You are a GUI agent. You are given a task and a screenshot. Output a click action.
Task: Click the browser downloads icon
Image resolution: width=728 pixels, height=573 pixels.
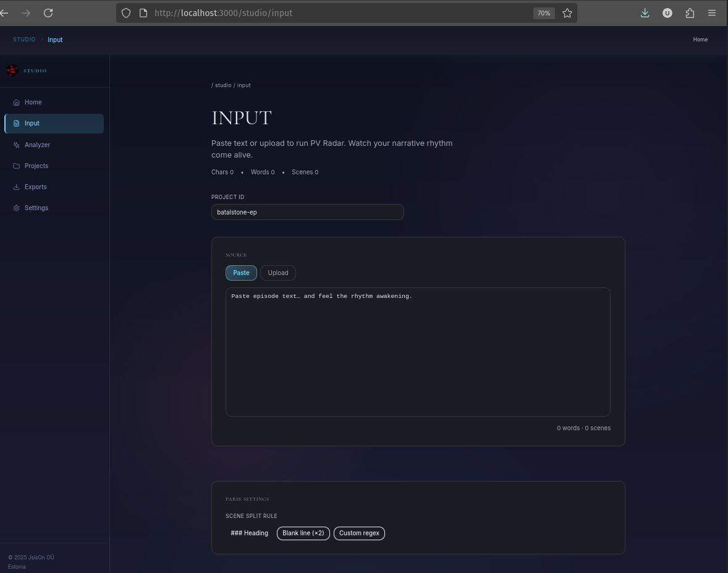pyautogui.click(x=645, y=12)
